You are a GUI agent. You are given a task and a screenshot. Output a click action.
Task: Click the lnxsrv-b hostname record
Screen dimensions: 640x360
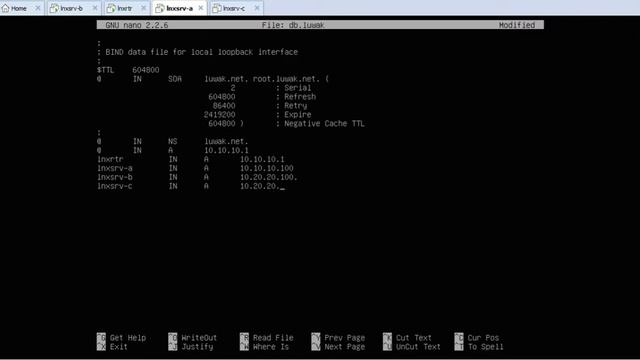pyautogui.click(x=115, y=178)
